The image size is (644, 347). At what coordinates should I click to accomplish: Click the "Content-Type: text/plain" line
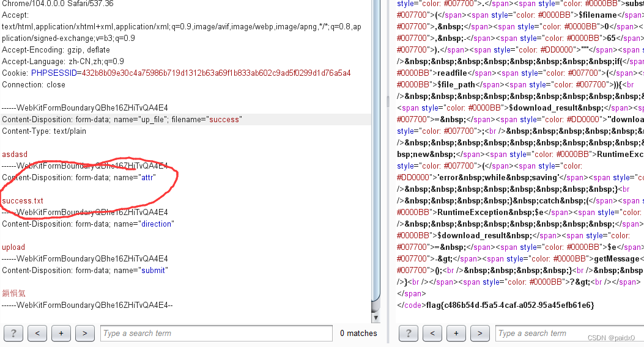coord(44,131)
